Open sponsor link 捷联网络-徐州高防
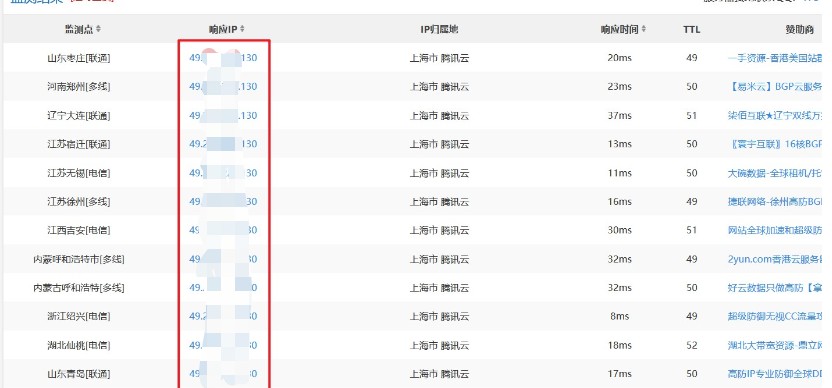This screenshot has height=388, width=832. pyautogui.click(x=775, y=201)
